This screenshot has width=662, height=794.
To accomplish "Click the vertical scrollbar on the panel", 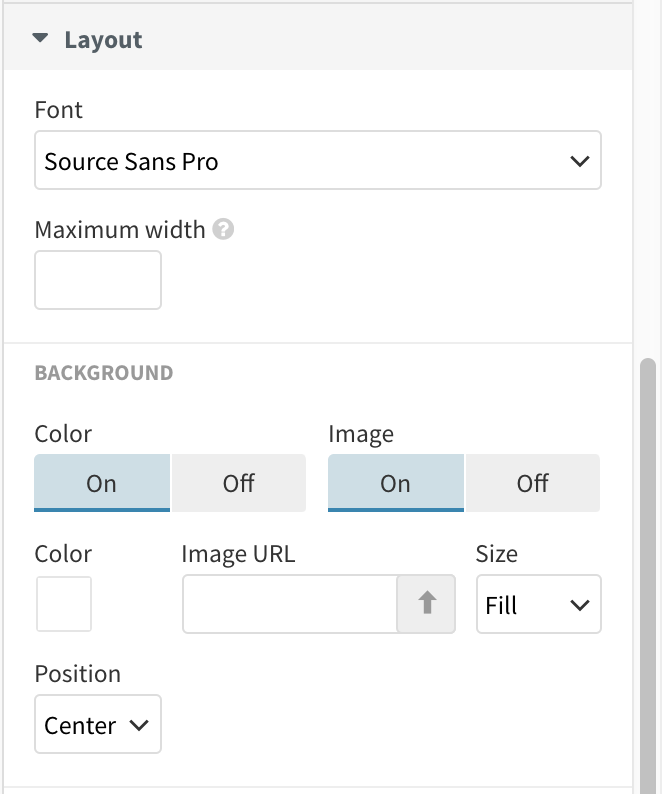I will click(x=647, y=570).
